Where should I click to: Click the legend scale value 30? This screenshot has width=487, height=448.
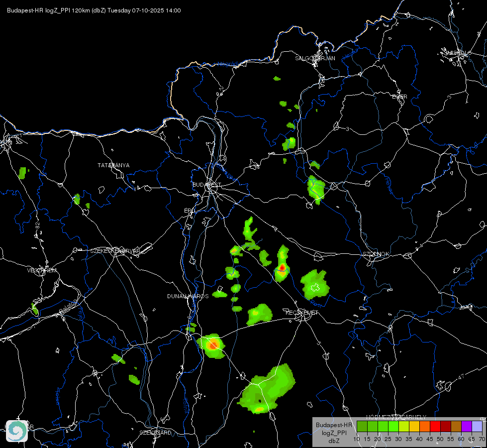[x=398, y=440]
